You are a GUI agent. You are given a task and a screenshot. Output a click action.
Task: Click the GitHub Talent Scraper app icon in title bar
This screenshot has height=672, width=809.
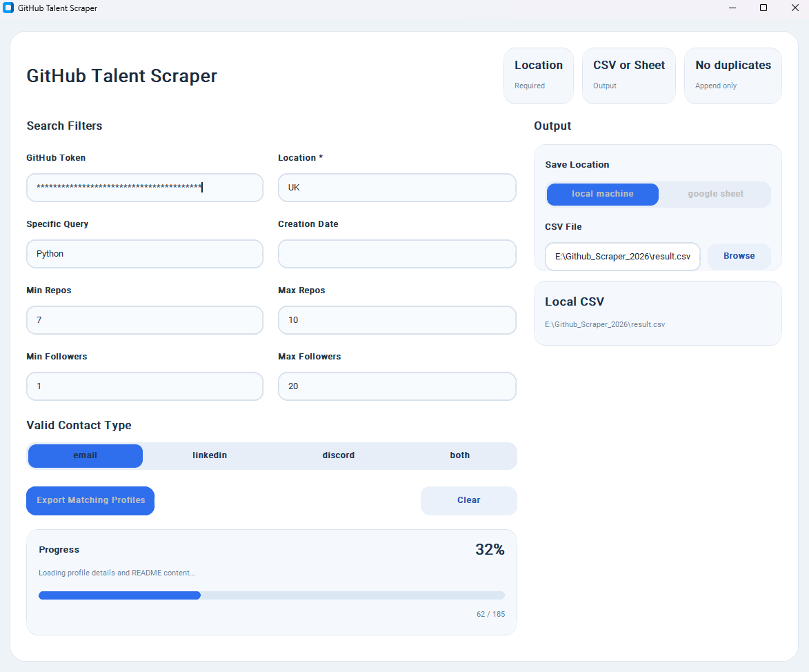tap(8, 8)
